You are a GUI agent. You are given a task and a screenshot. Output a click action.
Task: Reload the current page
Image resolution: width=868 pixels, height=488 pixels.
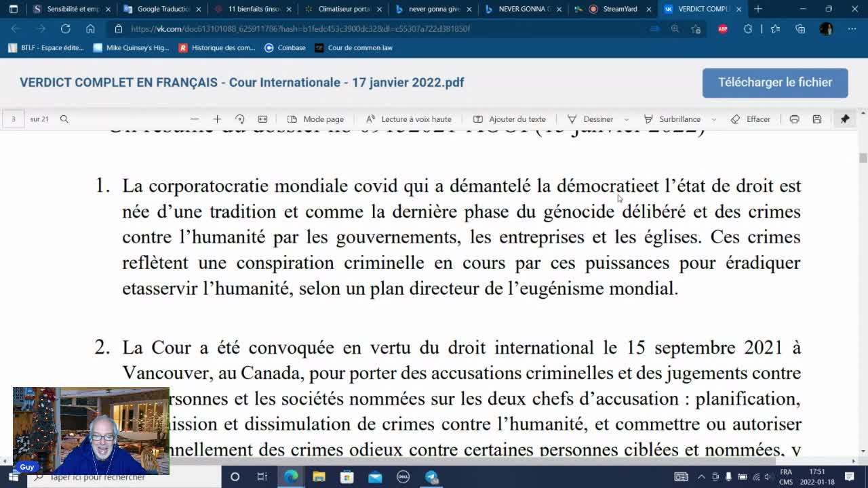pos(65,29)
